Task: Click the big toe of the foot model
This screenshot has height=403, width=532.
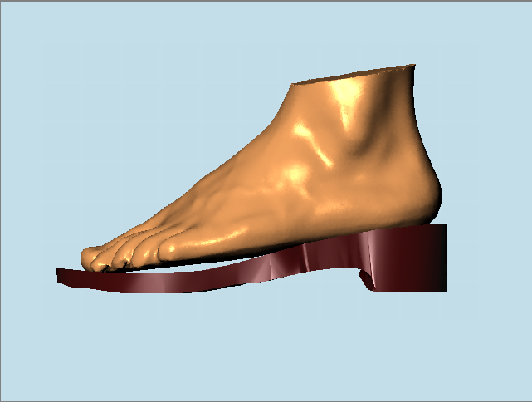Action: tap(93, 258)
